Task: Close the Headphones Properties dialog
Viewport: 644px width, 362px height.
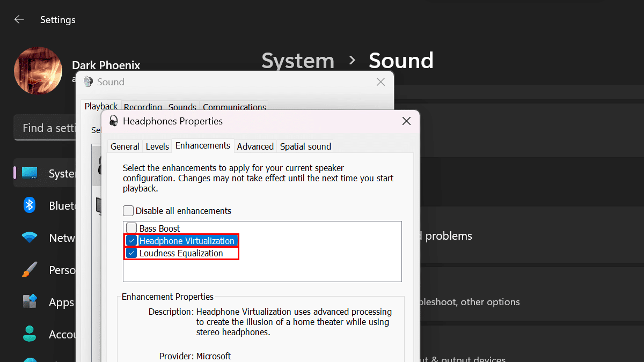Action: (x=407, y=121)
